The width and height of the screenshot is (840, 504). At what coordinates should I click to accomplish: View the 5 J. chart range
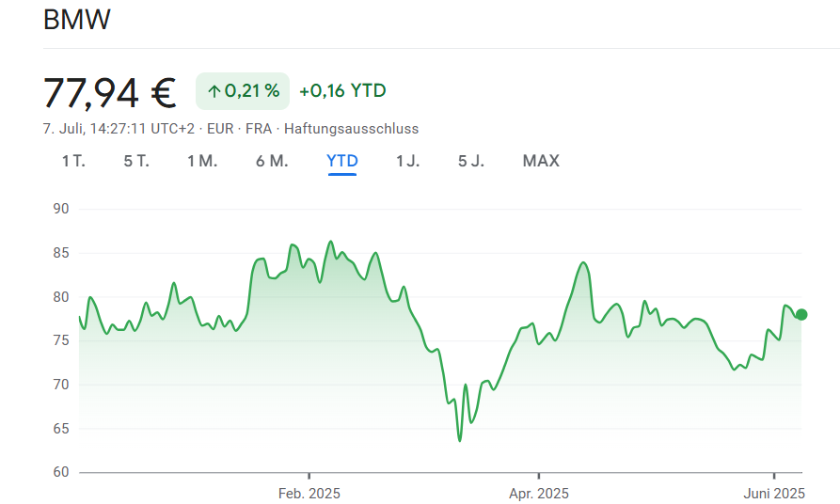(471, 161)
